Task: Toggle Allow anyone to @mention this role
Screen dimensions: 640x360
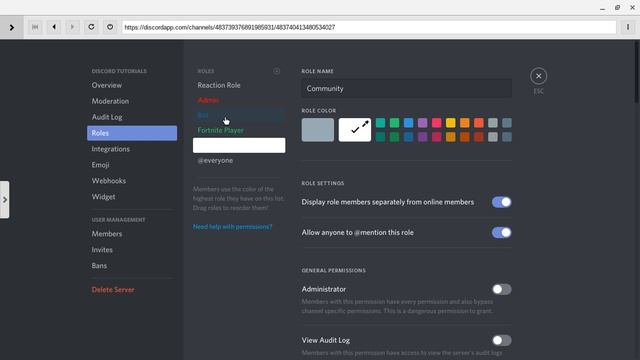Action: [x=501, y=232]
